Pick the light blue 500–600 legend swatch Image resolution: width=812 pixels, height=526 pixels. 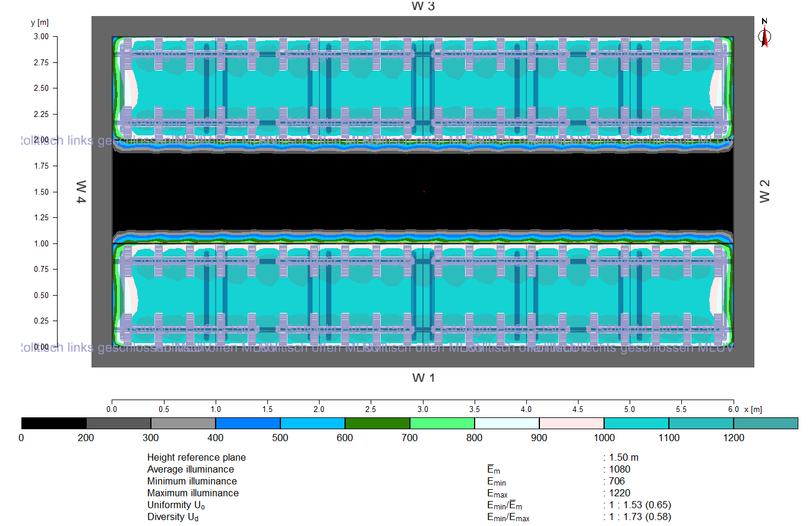point(313,423)
